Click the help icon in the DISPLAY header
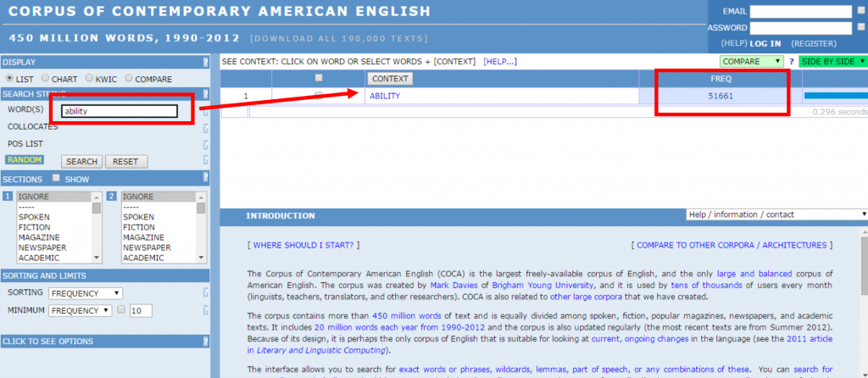Screen dimensions: 868x378 205,62
